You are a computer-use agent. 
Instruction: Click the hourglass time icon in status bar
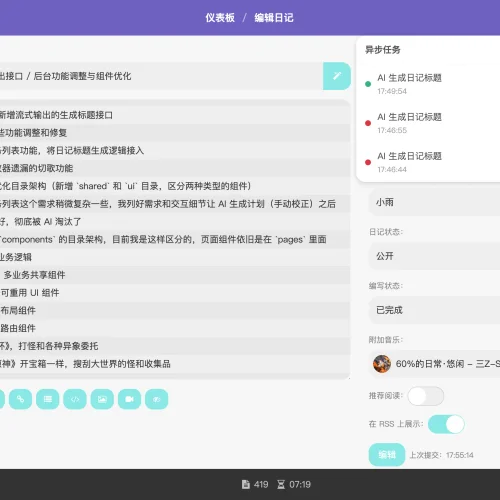click(x=281, y=484)
